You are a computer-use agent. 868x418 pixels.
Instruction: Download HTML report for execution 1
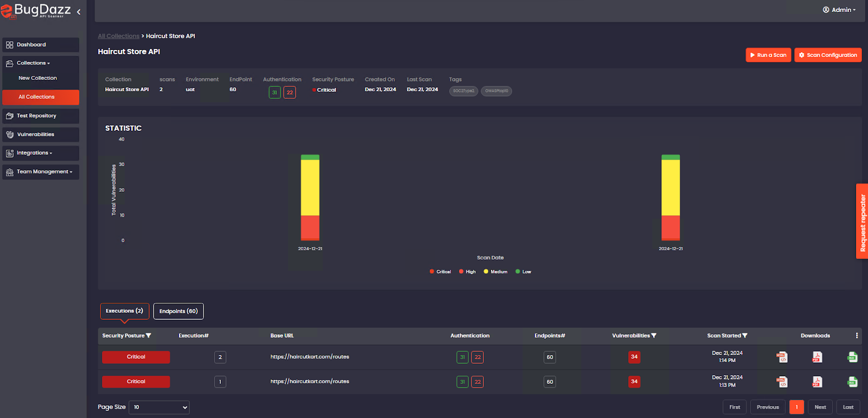click(x=782, y=382)
